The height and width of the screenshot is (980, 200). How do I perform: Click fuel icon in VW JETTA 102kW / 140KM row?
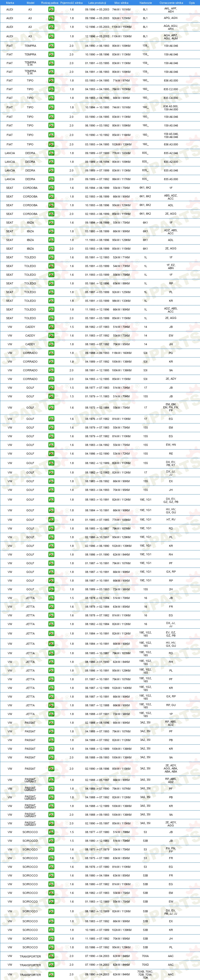pyautogui.click(x=51, y=688)
